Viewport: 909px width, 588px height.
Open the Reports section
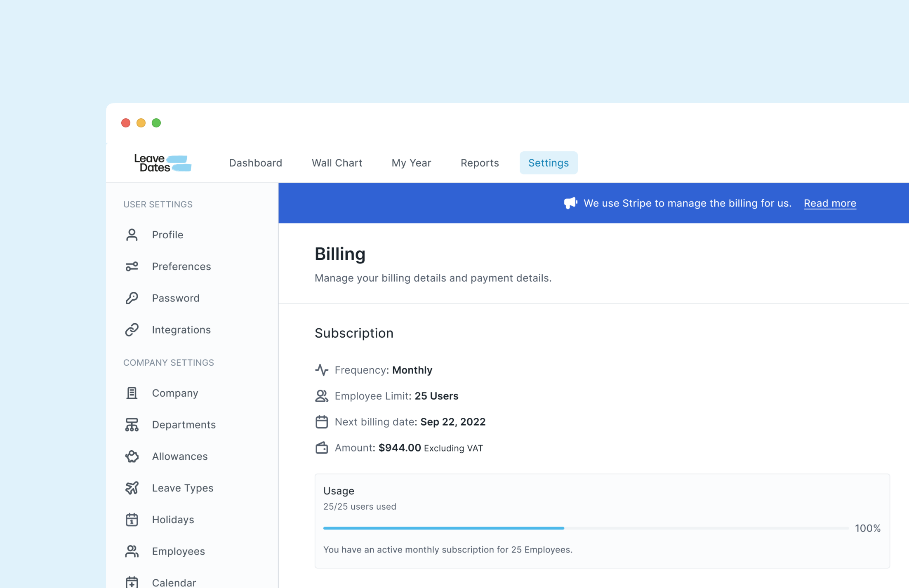coord(479,162)
